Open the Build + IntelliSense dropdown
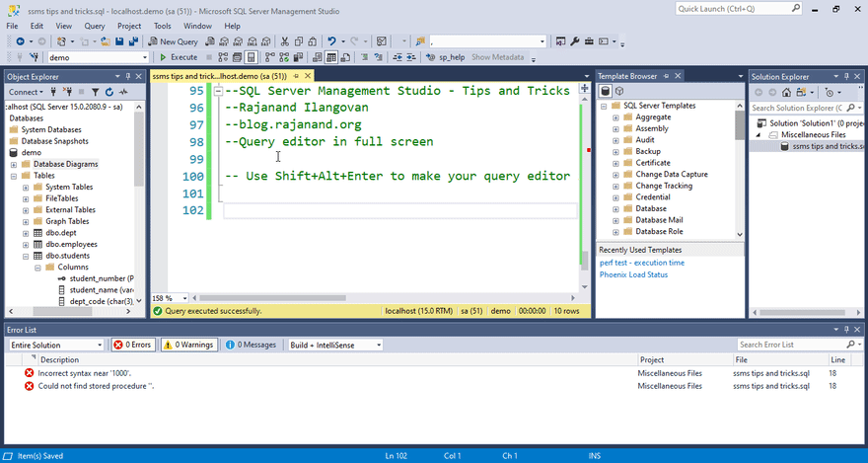The width and height of the screenshot is (868, 463). pos(379,345)
